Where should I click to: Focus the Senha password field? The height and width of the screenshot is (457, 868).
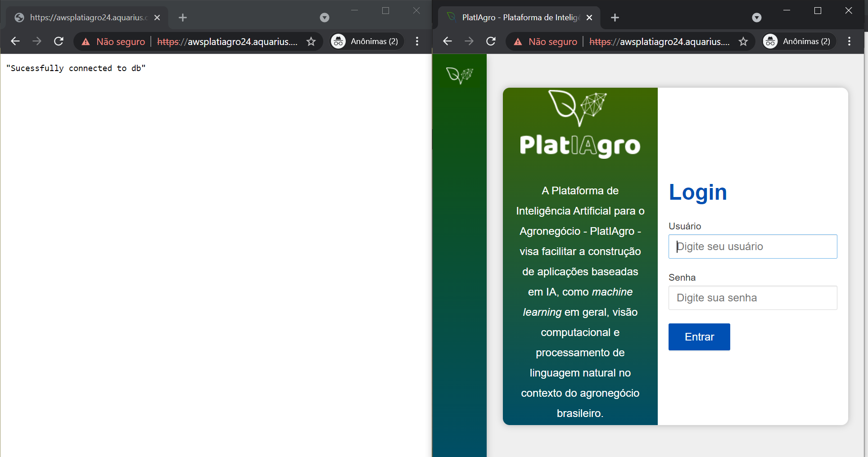coord(753,298)
